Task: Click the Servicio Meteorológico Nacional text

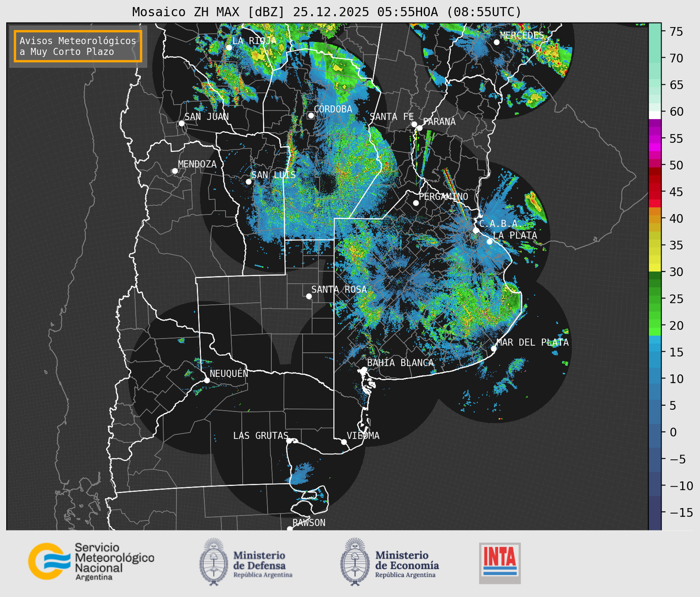Action: click(x=114, y=561)
